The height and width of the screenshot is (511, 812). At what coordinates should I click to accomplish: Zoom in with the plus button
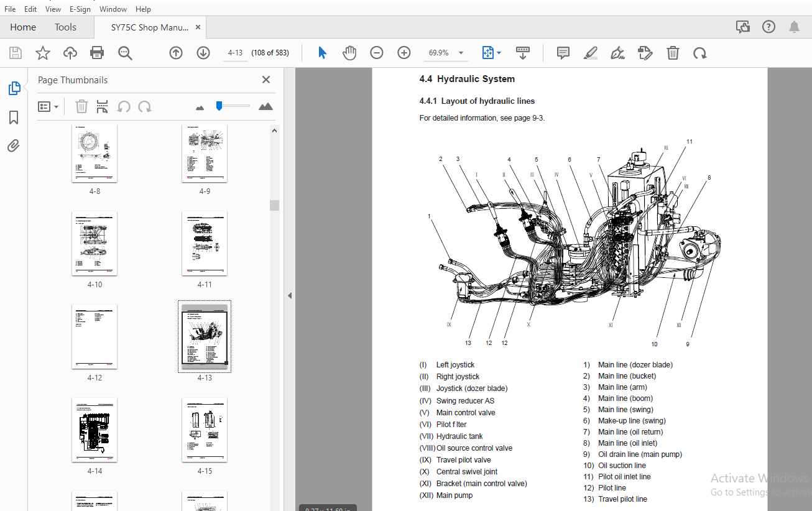click(x=404, y=53)
